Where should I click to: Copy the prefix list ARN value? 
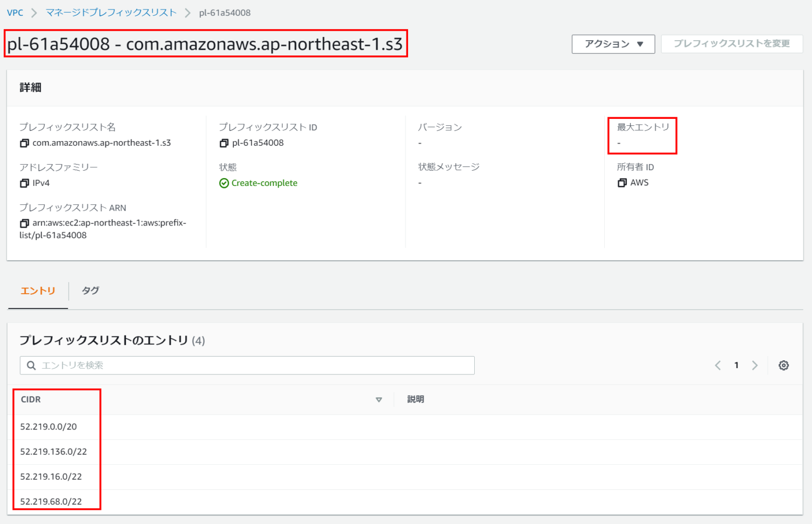pos(24,223)
